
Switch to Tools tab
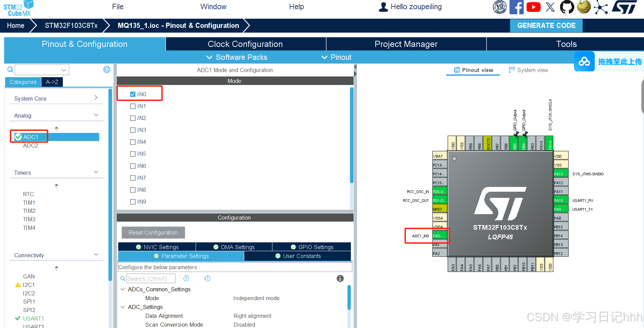[x=566, y=44]
